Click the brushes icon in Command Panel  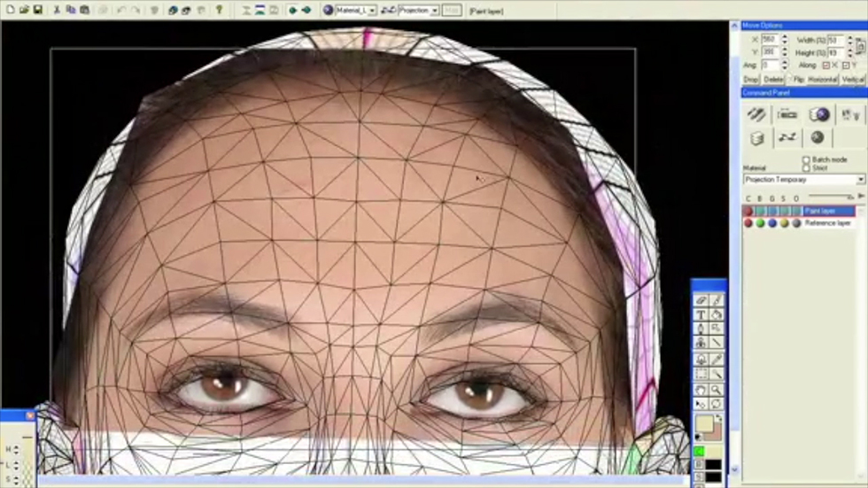756,114
